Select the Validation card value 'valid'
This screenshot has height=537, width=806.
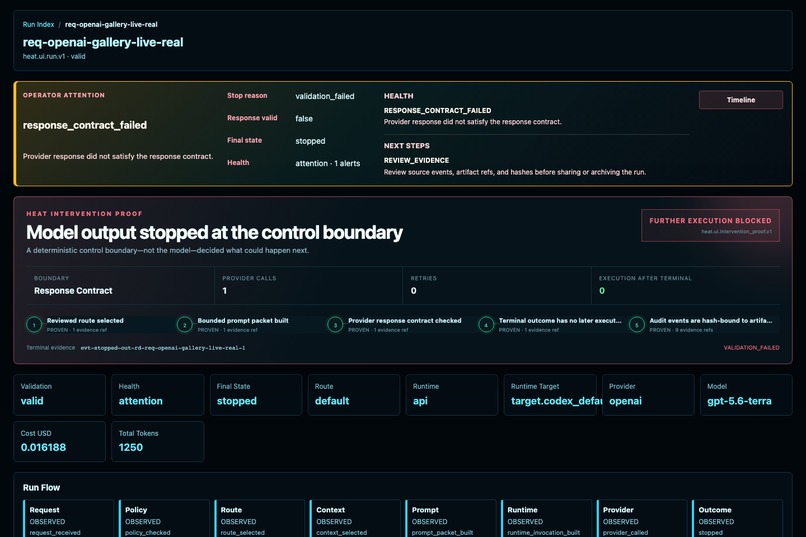(32, 401)
